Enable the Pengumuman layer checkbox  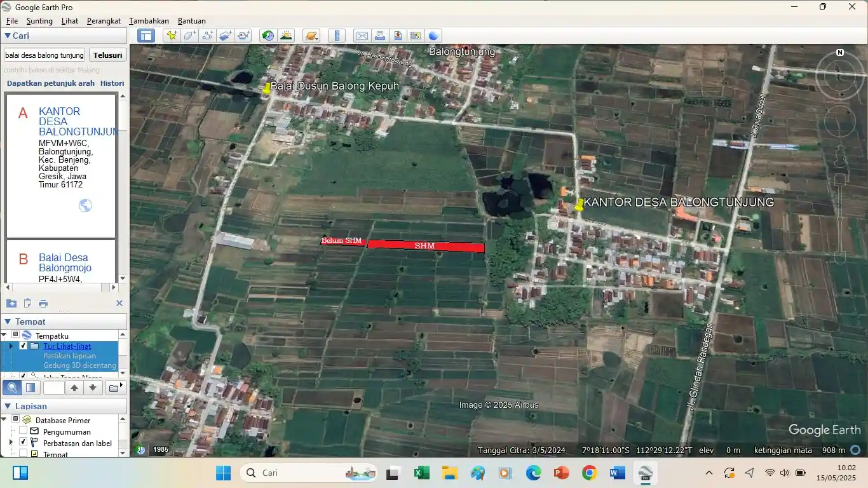[x=24, y=431]
